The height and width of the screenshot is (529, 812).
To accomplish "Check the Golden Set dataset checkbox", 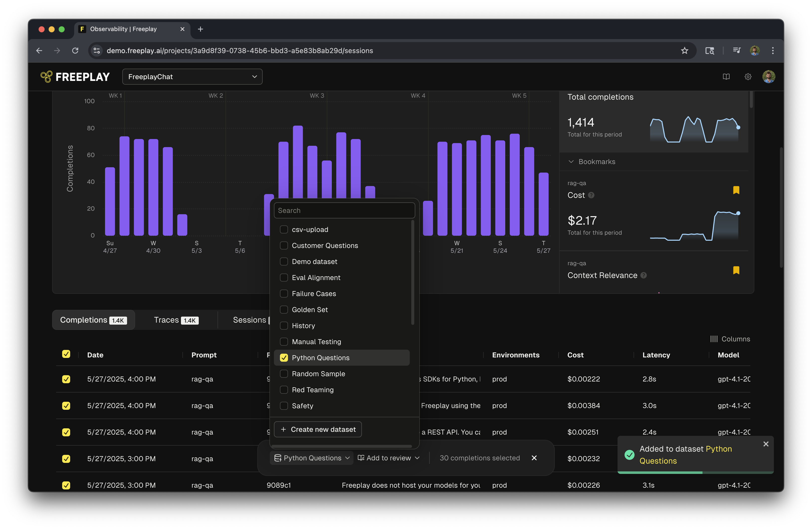I will coord(283,309).
